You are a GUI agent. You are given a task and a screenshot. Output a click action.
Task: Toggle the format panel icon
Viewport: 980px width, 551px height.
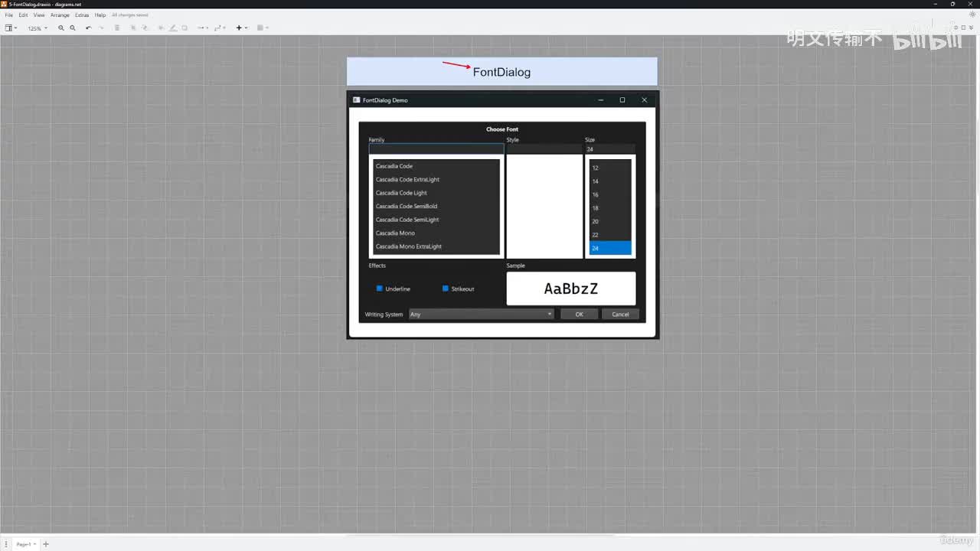[x=963, y=28]
